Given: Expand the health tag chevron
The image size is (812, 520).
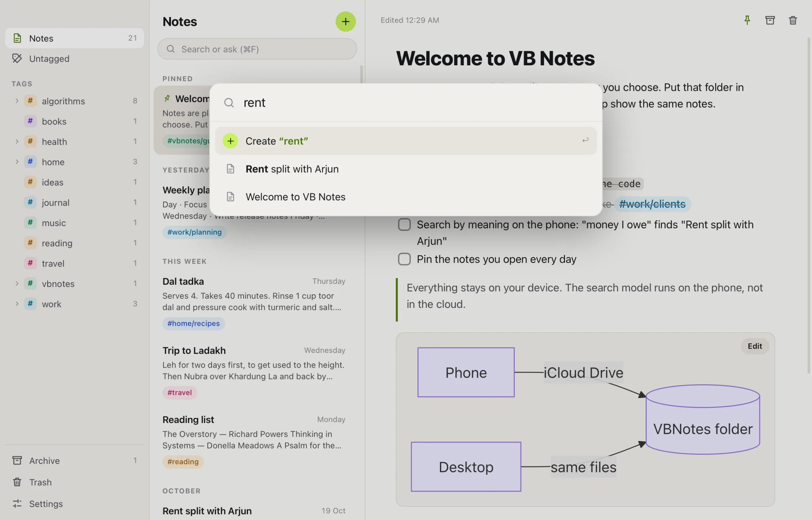Looking at the screenshot, I should pyautogui.click(x=17, y=141).
